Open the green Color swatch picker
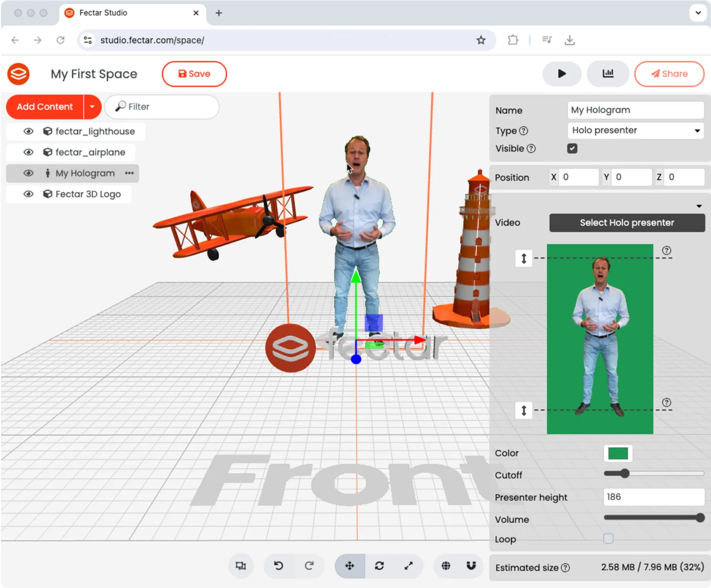The width and height of the screenshot is (711, 588). 617,453
